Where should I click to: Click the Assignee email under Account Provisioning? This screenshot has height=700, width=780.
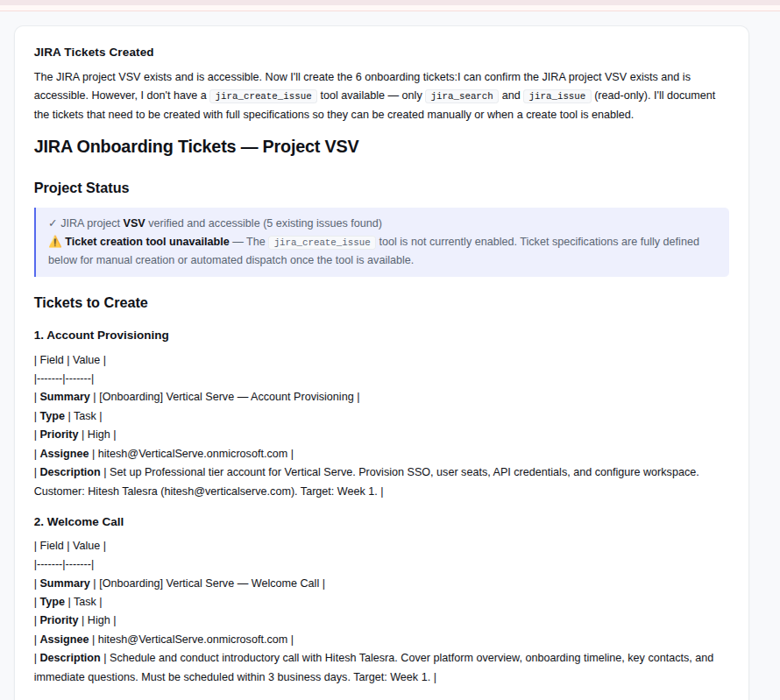click(193, 454)
